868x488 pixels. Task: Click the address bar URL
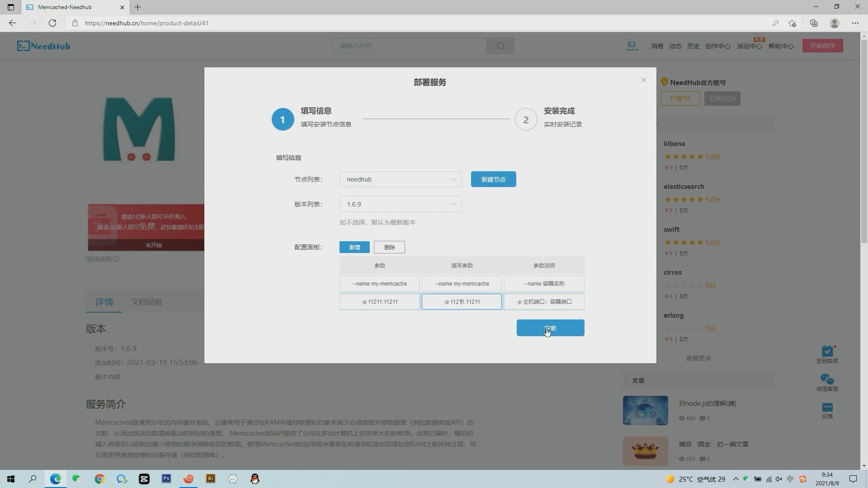coord(146,23)
